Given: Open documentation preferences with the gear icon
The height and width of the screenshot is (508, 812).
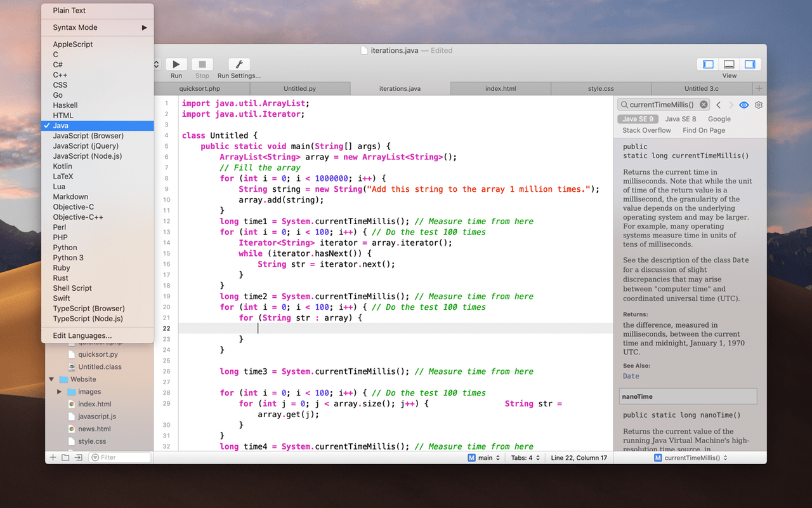Looking at the screenshot, I should pyautogui.click(x=758, y=105).
